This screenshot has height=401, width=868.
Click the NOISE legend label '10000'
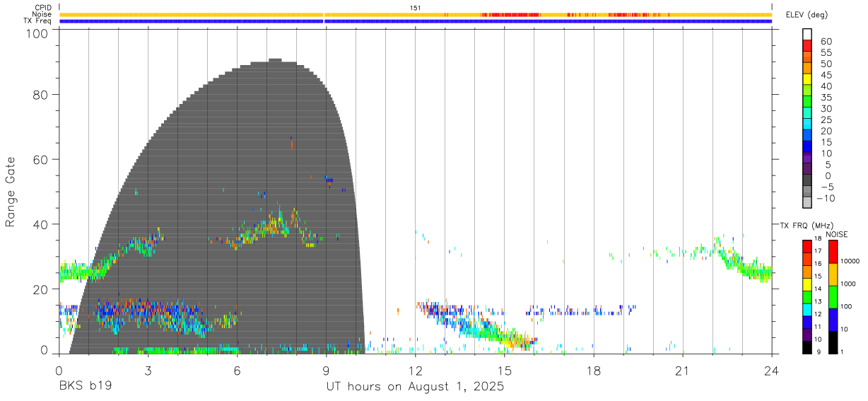(x=850, y=261)
